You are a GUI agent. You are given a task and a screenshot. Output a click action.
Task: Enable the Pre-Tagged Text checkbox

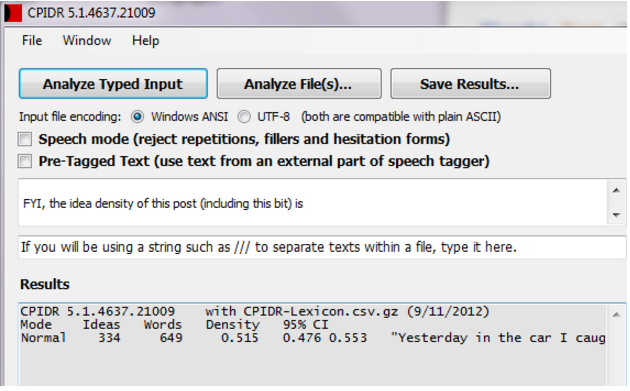pos(25,161)
